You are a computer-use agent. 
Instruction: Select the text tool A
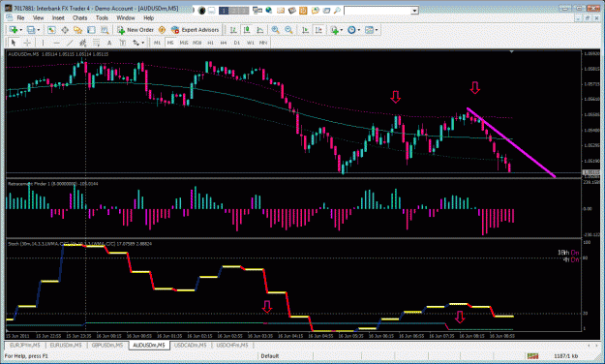pos(109,43)
